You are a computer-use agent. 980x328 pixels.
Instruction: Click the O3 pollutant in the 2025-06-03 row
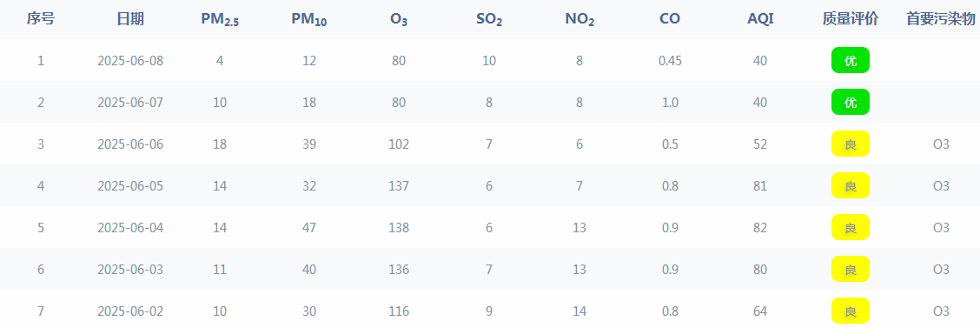click(x=941, y=270)
